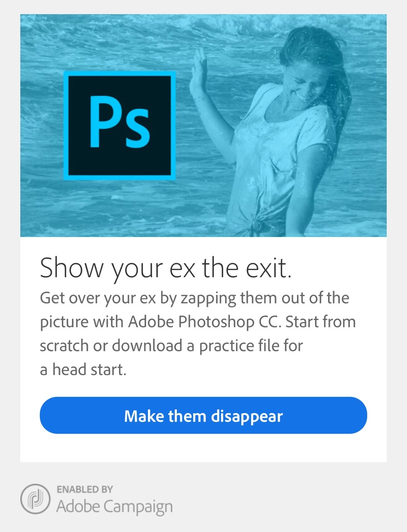Image resolution: width=407 pixels, height=532 pixels.
Task: Click the words "a head start."
Action: [x=83, y=369]
